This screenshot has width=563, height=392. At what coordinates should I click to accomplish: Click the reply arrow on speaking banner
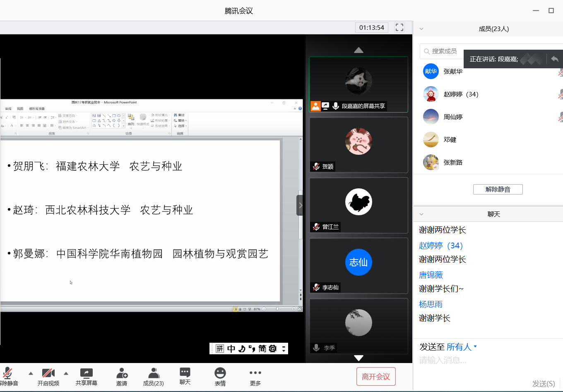[x=555, y=59]
